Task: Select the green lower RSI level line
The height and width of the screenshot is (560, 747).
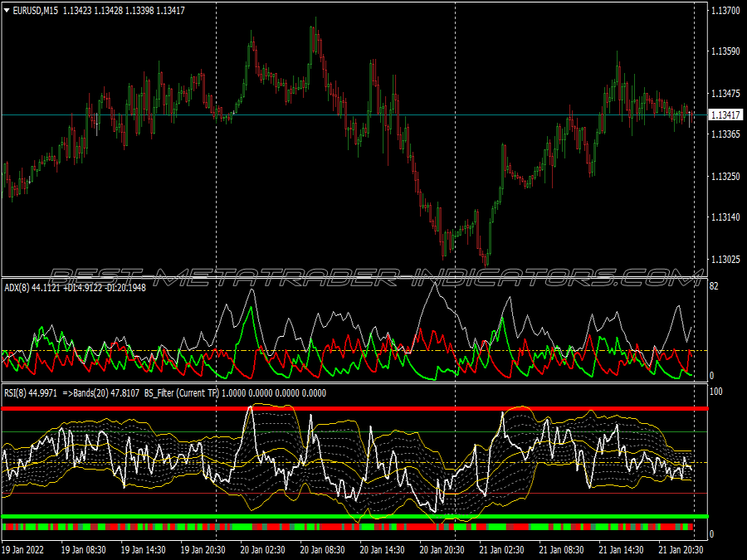Action: click(355, 517)
